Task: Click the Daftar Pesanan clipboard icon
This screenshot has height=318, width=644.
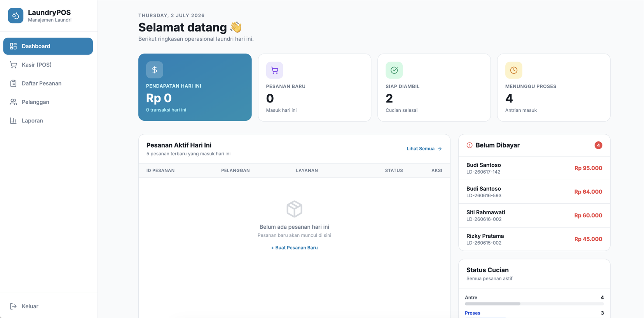Action: tap(13, 83)
